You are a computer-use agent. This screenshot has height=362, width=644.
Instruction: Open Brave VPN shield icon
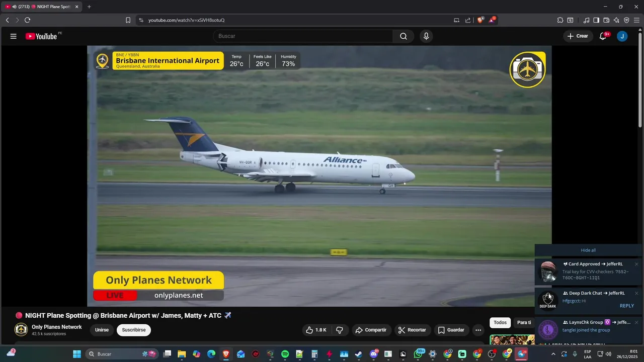[626, 20]
